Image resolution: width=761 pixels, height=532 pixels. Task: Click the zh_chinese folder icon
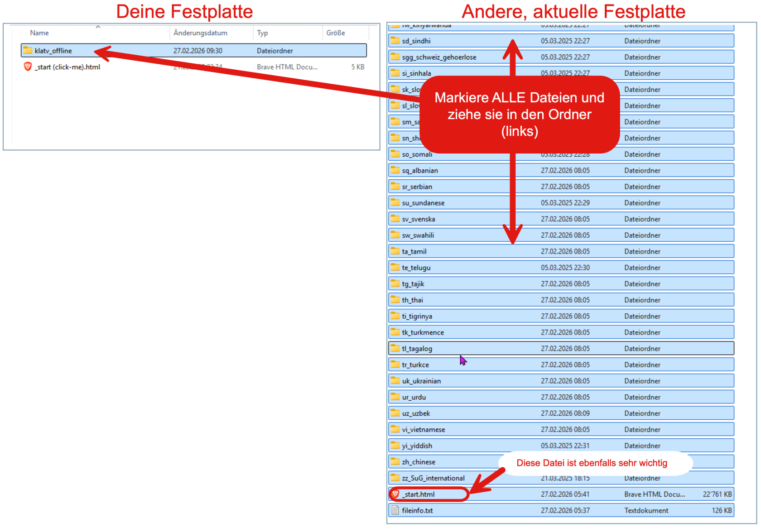tap(395, 462)
